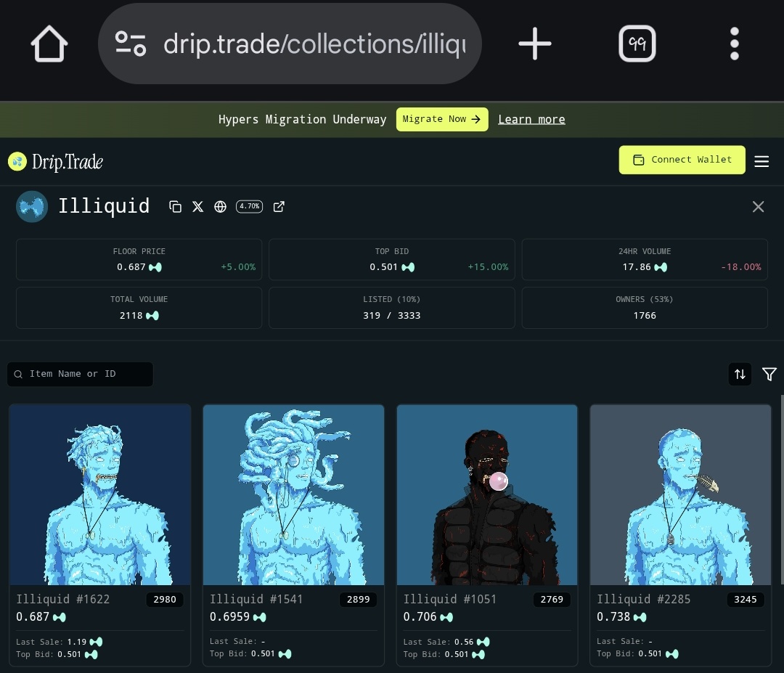Click the Floor Price stat card

(x=139, y=259)
